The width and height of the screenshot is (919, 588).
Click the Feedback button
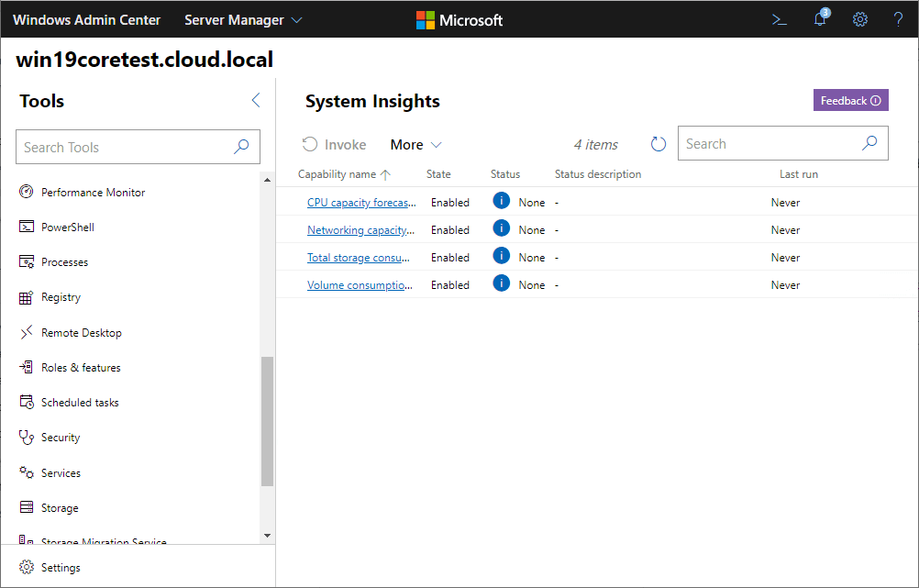tap(850, 101)
